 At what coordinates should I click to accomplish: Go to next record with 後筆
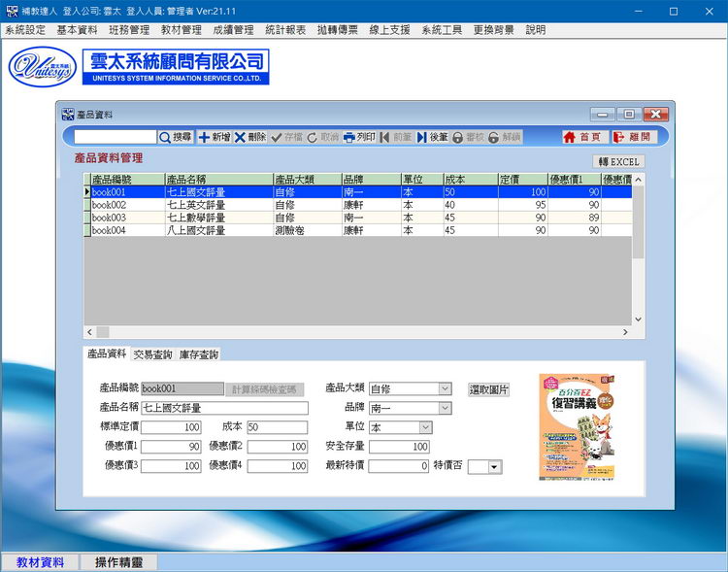click(433, 137)
